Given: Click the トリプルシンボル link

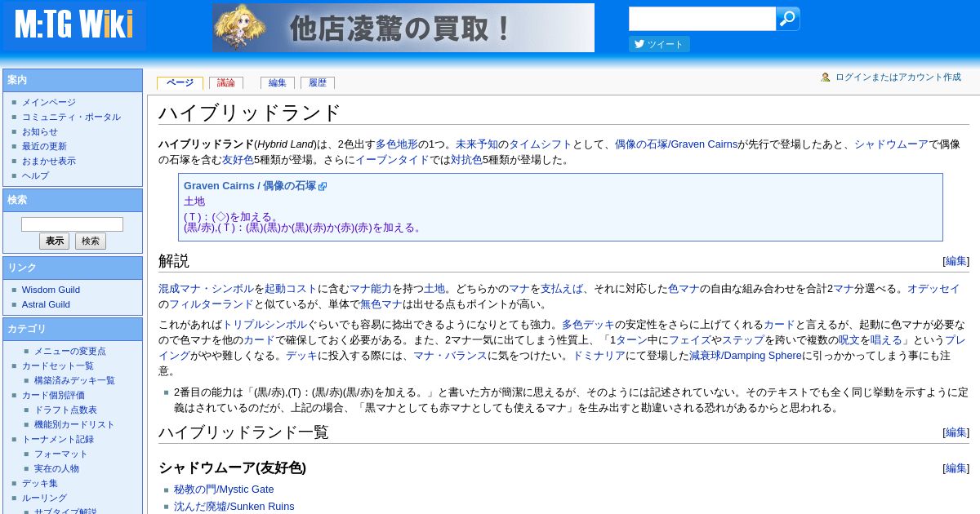Looking at the screenshot, I should [x=265, y=325].
